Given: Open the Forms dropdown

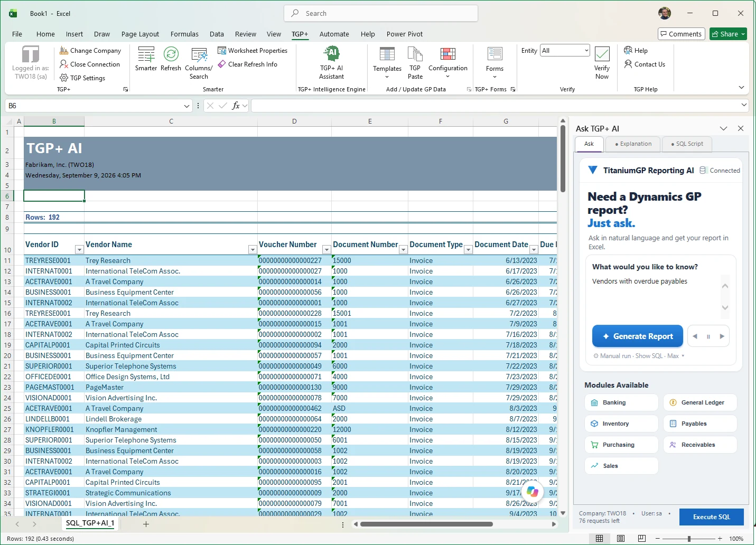Looking at the screenshot, I should 494,63.
